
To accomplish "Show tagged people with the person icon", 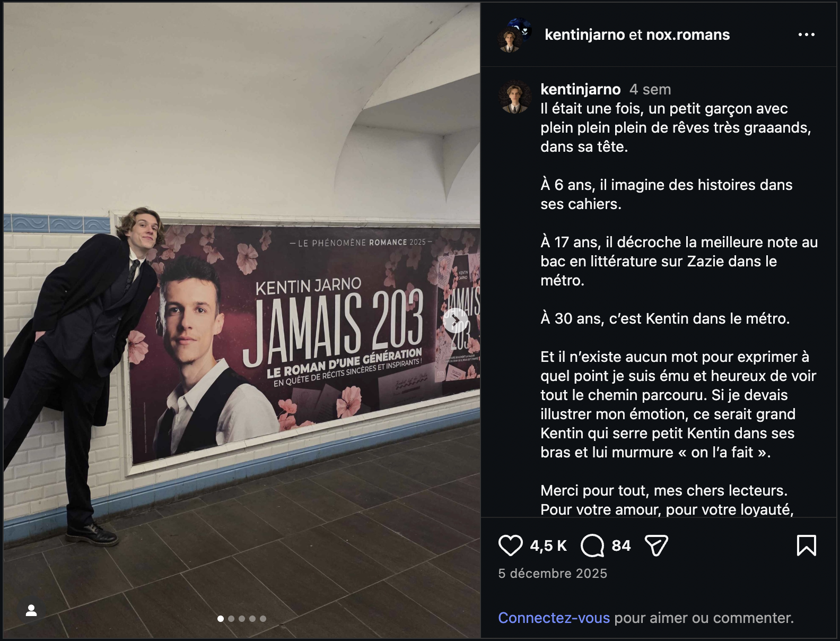I will pos(31,611).
